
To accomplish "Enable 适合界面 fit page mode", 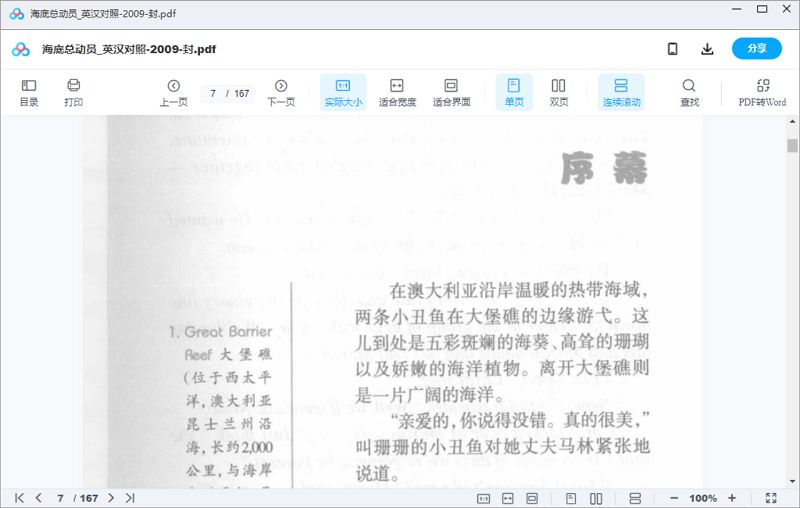I will point(451,92).
